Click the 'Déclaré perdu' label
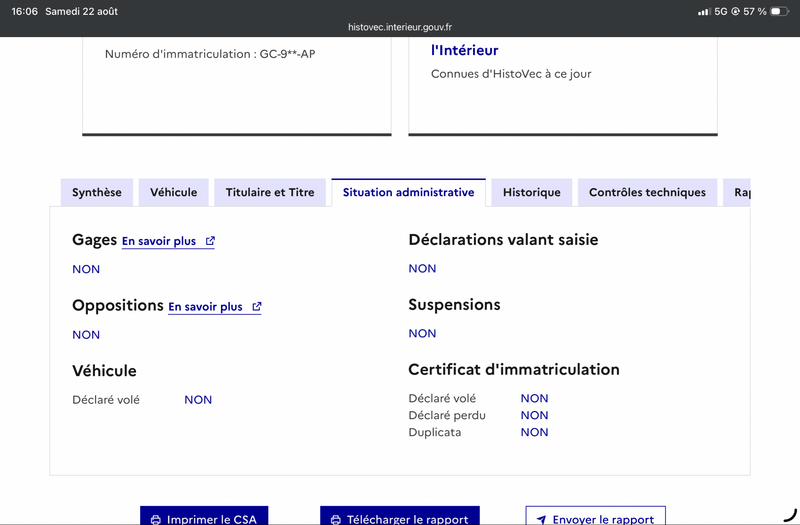 click(x=447, y=415)
